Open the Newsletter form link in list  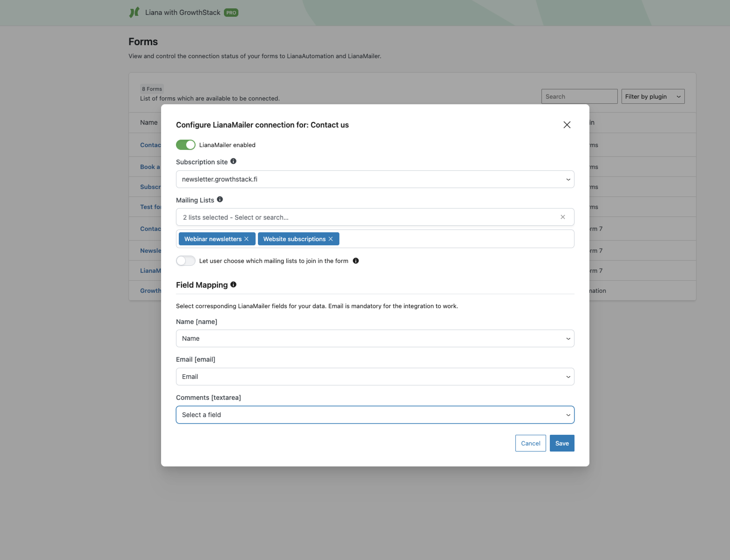tap(151, 251)
